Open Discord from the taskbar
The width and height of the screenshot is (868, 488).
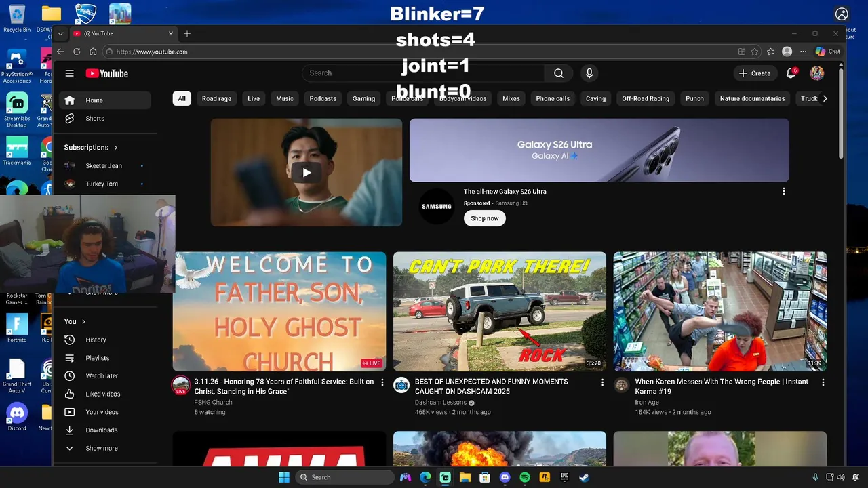(505, 477)
